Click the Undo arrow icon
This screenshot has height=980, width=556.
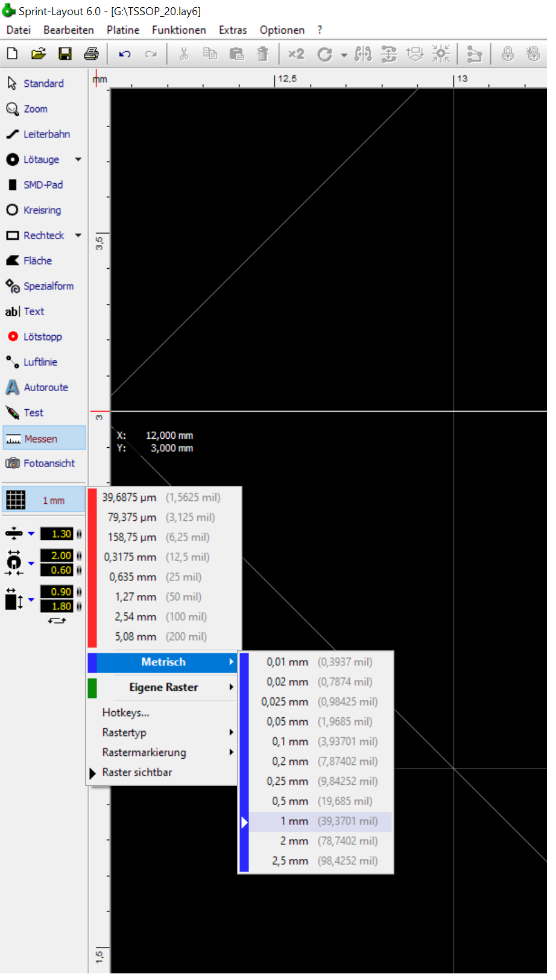(125, 54)
